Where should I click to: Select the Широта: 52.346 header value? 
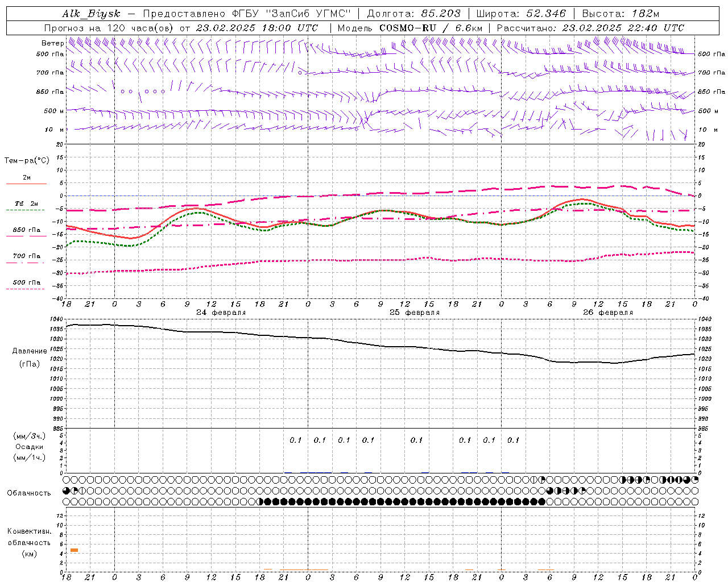click(x=521, y=14)
